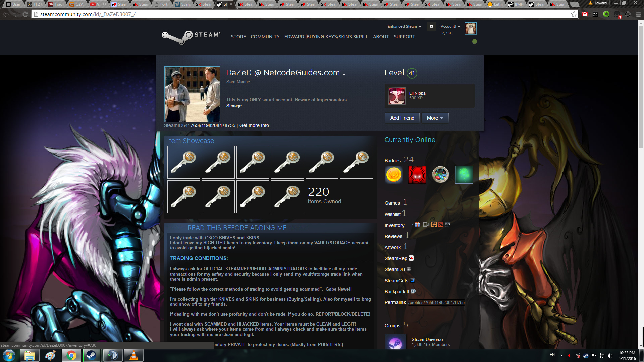Click the Backpack.tf tag icon
Screen dimensions: 644x362
pos(413,291)
